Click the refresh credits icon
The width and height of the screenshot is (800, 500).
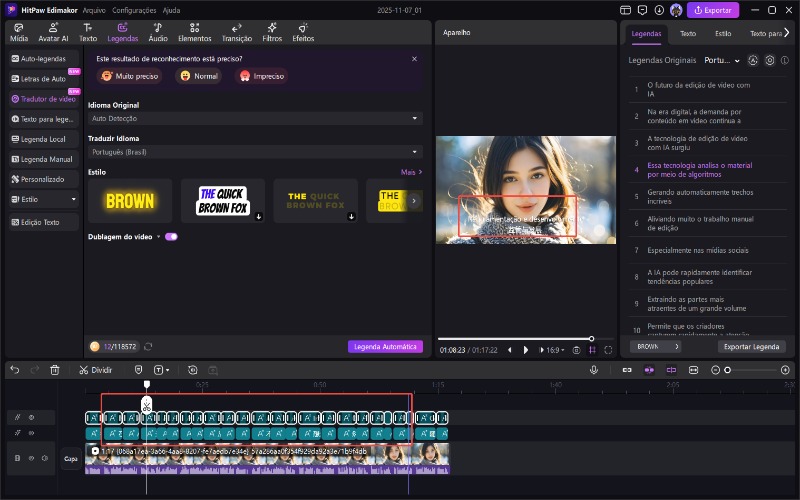click(x=148, y=346)
